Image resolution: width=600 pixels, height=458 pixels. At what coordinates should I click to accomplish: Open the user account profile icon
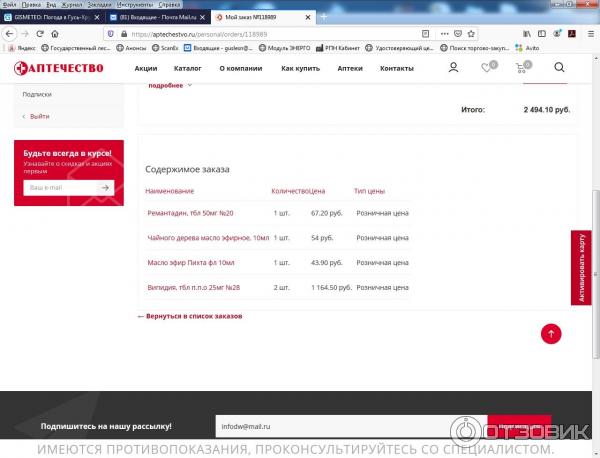click(x=453, y=68)
